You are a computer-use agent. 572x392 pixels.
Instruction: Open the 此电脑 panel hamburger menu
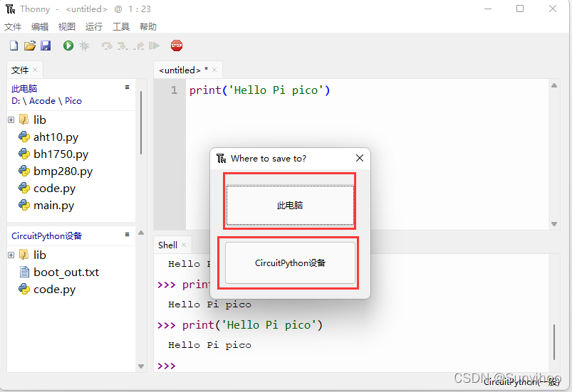(x=127, y=87)
